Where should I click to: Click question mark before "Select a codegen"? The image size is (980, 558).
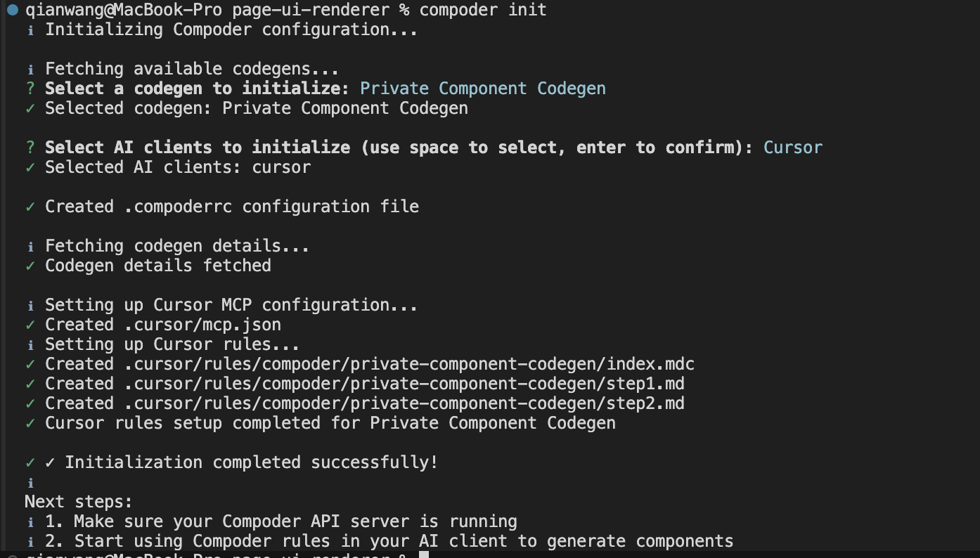click(30, 89)
